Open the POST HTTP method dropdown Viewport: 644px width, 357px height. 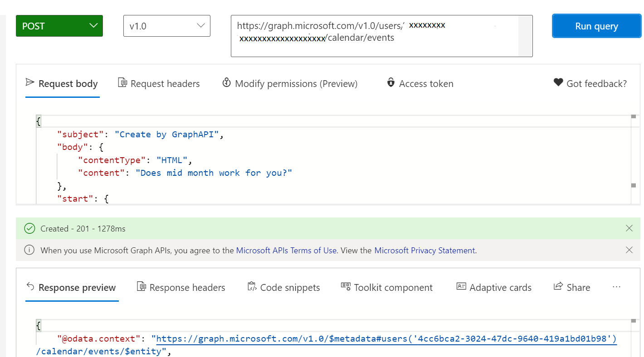click(59, 26)
